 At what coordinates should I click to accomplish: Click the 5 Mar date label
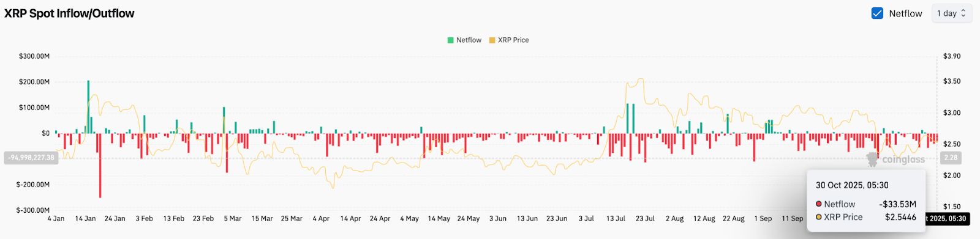pyautogui.click(x=233, y=218)
